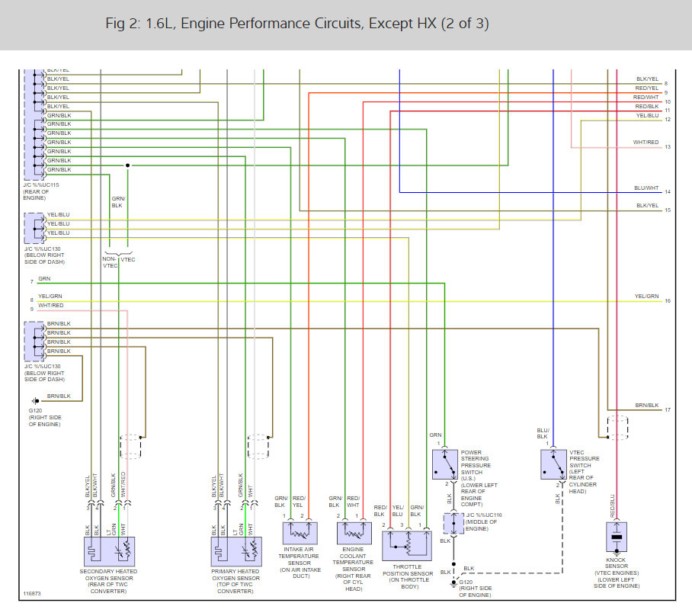The width and height of the screenshot is (692, 616).
Task: Click the Power Steering Pressure Switch symbol
Action: [444, 464]
